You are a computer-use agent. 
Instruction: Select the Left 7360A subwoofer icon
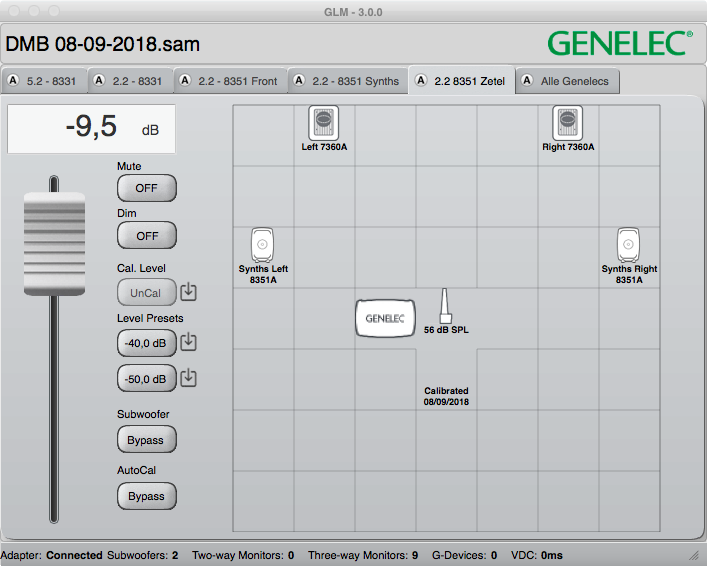[x=324, y=123]
